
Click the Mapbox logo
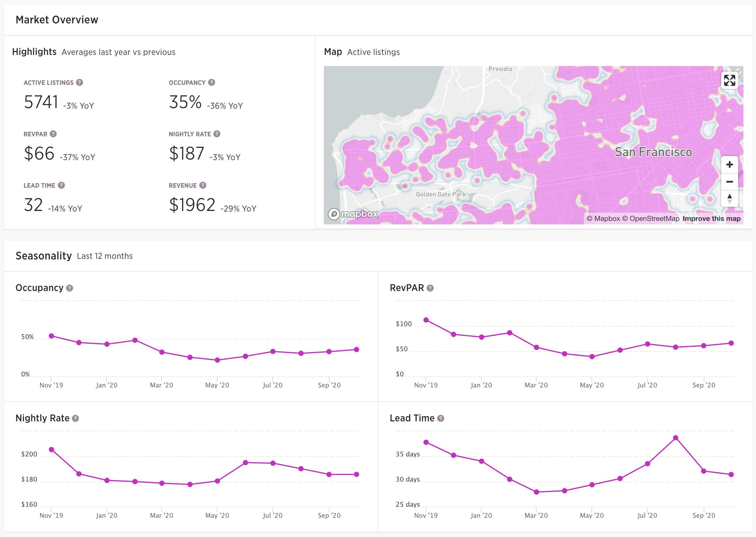point(353,214)
